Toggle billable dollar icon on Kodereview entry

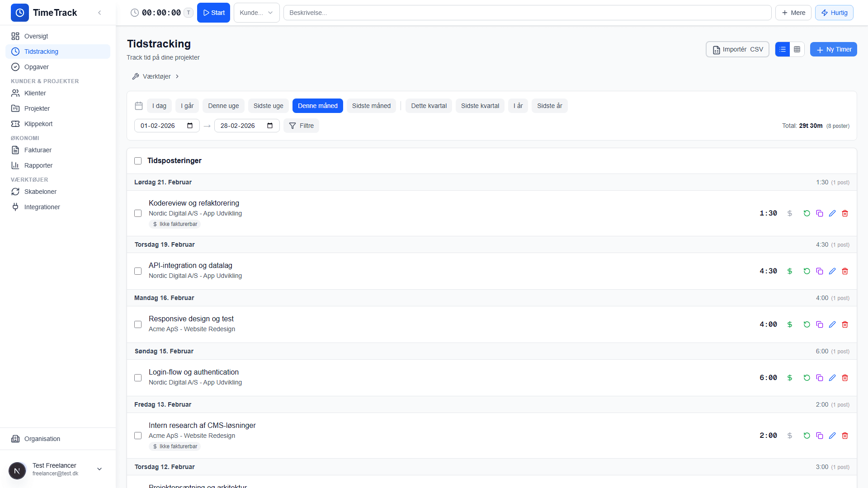(x=790, y=213)
